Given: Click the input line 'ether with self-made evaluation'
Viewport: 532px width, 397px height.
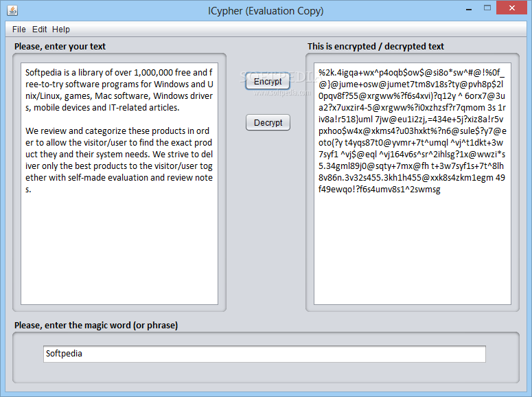Looking at the screenshot, I should [x=119, y=178].
